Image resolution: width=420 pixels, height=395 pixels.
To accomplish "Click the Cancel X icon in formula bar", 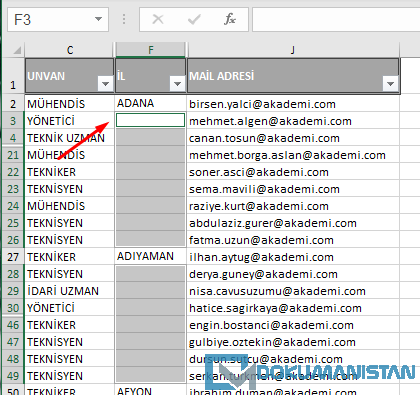I will (x=158, y=19).
